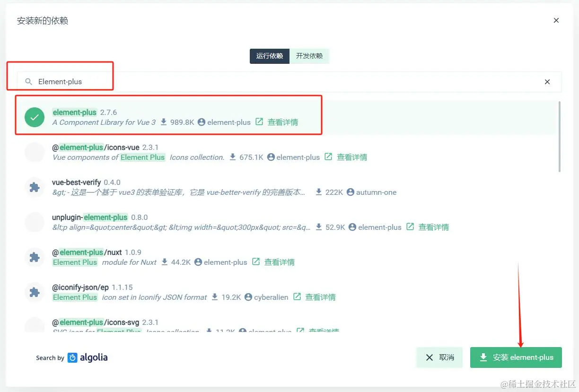Click external-link icon in @element-plus/nuxt row
Screen dimensions: 579x392
(256, 261)
